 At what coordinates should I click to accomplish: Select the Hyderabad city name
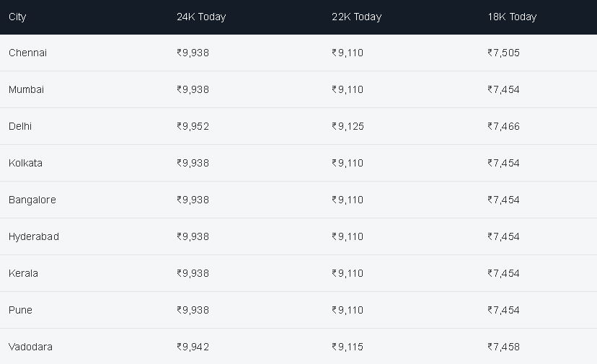(x=33, y=237)
